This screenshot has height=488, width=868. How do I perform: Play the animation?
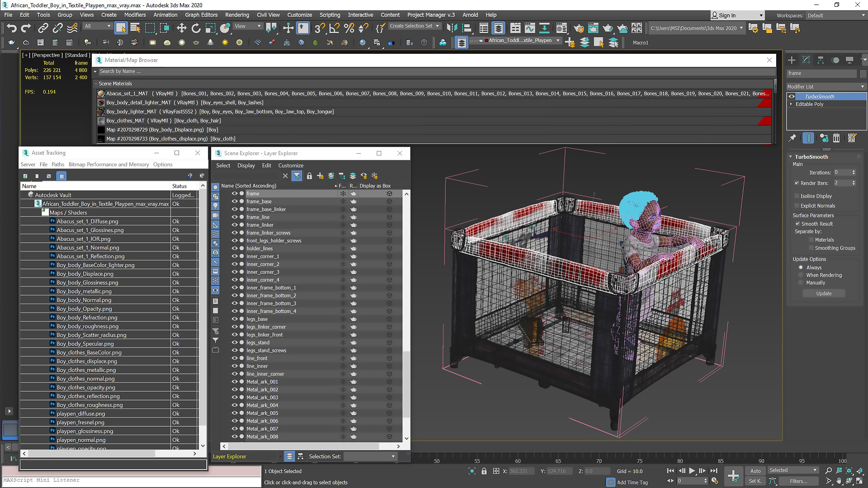coord(692,471)
